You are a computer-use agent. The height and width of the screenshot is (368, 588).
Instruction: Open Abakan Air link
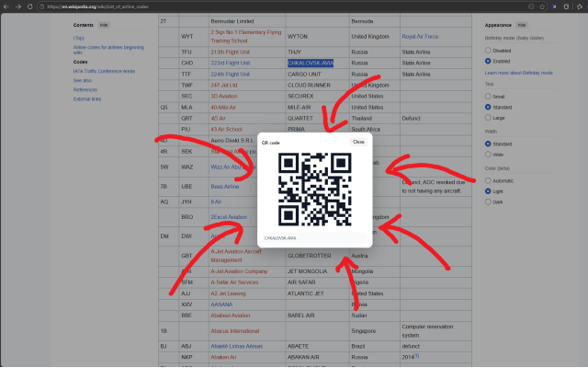click(x=223, y=357)
